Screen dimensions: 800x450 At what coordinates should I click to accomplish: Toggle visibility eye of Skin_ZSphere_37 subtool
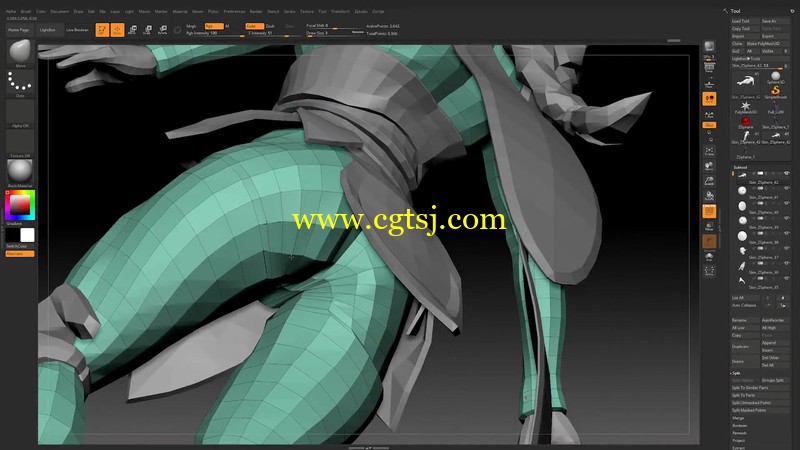(787, 248)
